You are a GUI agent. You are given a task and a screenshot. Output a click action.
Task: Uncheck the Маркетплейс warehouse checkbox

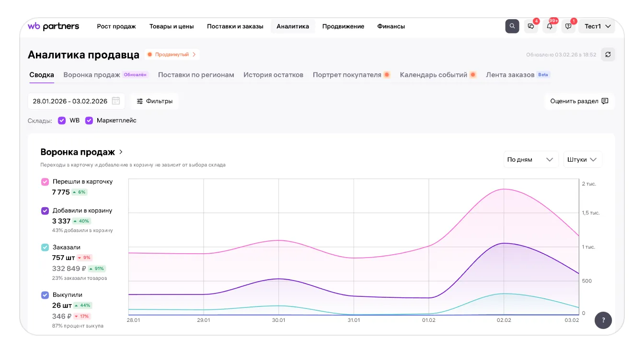89,120
